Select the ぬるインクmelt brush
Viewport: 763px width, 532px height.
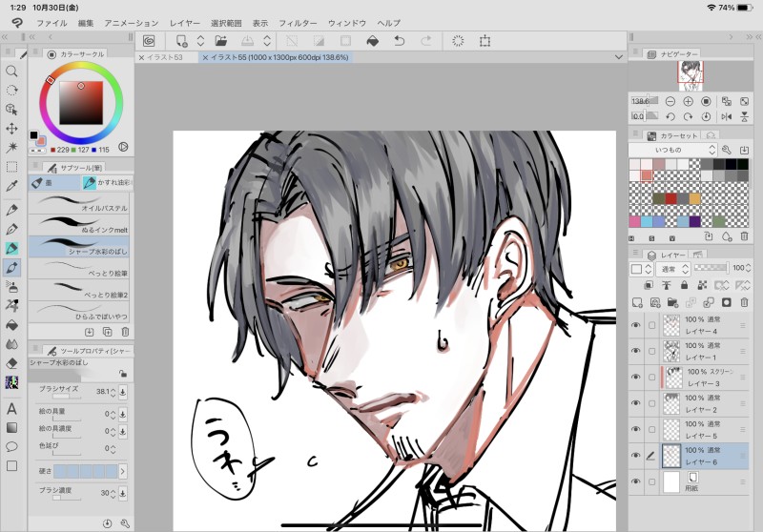pos(79,224)
